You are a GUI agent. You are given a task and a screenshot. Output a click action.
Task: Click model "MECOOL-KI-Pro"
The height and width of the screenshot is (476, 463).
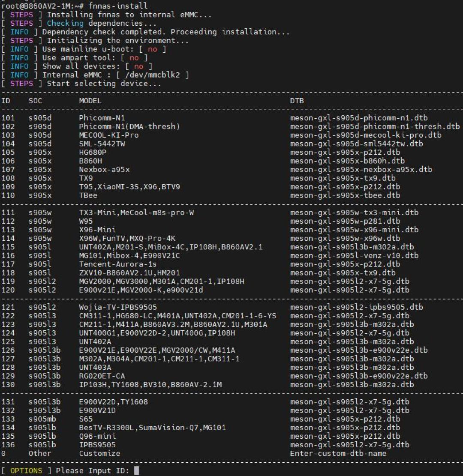[109, 135]
